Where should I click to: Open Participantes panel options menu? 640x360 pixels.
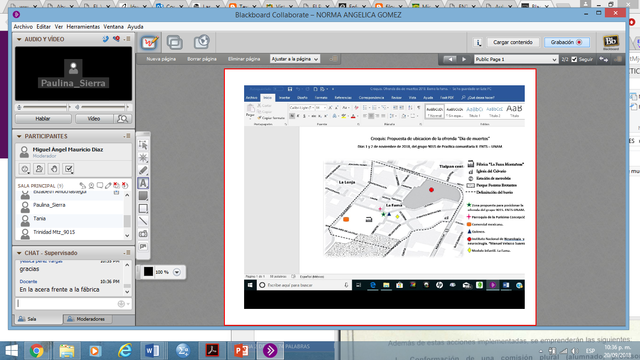127,136
